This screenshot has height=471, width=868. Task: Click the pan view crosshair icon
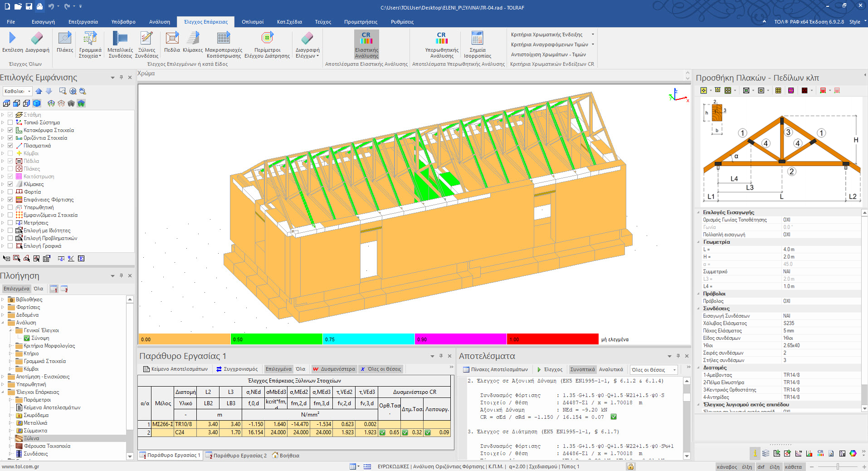pyautogui.click(x=73, y=91)
